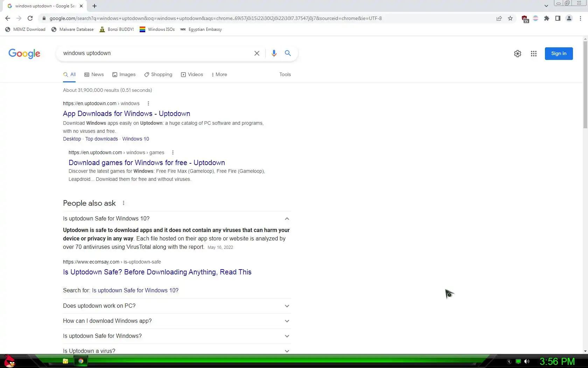Switch to the News tab
The image size is (588, 368).
pos(94,75)
